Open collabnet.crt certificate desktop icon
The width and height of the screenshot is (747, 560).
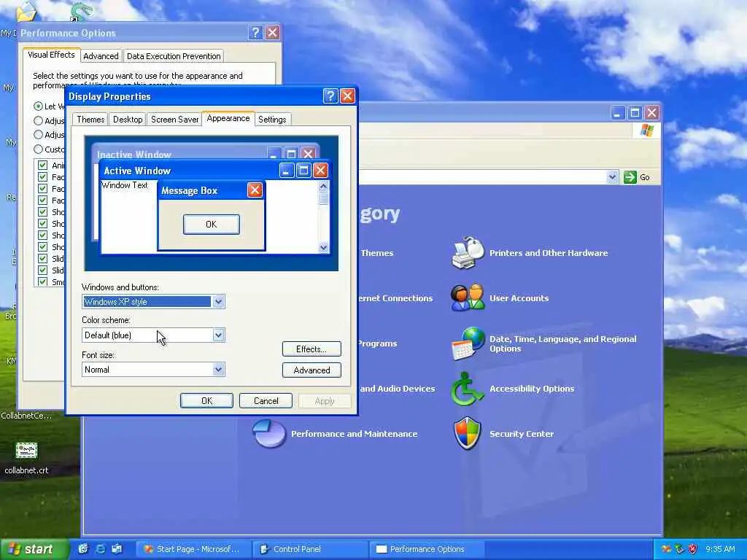pos(26,450)
